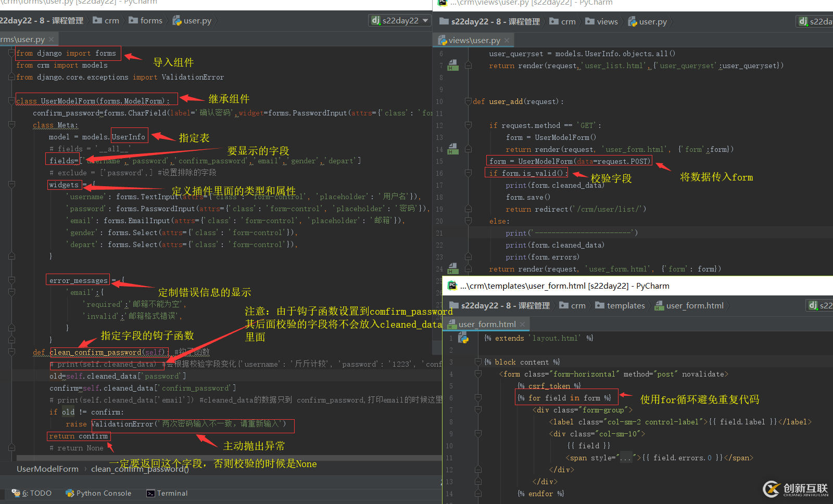Close the rms\user.py editor tab
The height and width of the screenshot is (504, 833).
click(51, 40)
